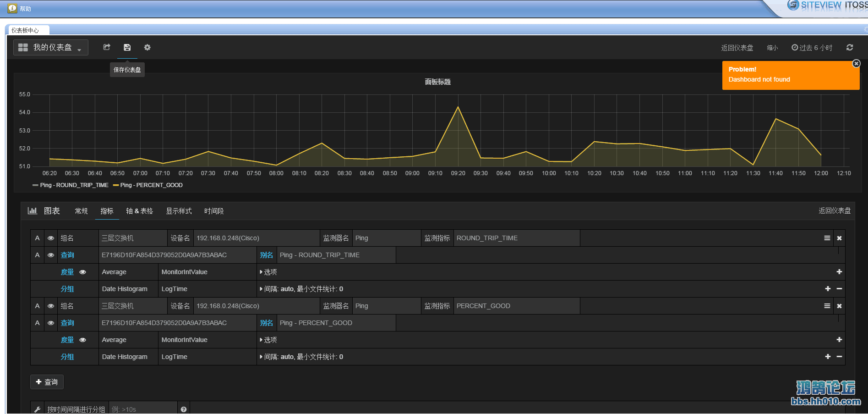Toggle eye on ROUND_TRIP_TIME 查询 row
Image resolution: width=868 pixels, height=414 pixels.
[51, 255]
